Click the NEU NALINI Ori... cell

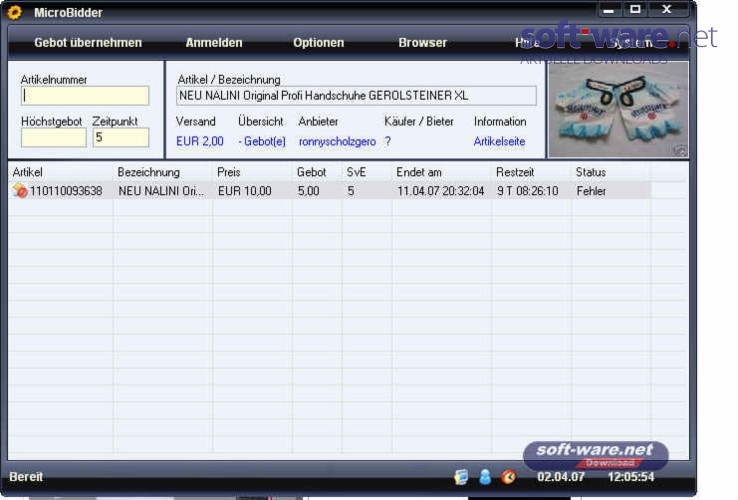click(161, 191)
